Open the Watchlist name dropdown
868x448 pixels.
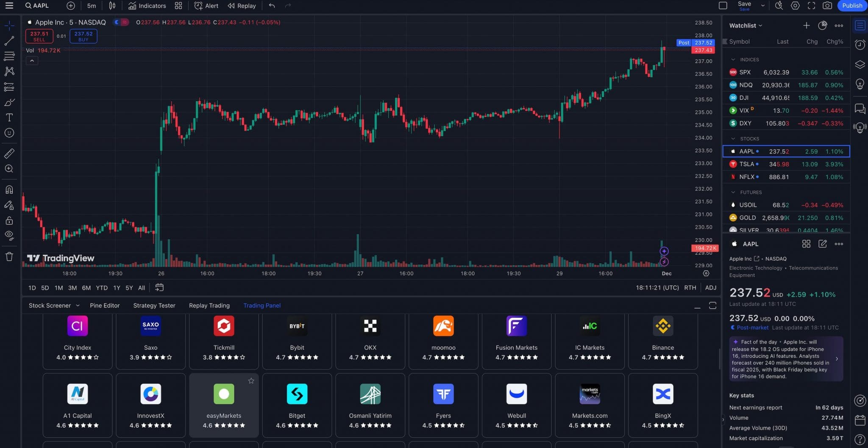[x=746, y=25]
